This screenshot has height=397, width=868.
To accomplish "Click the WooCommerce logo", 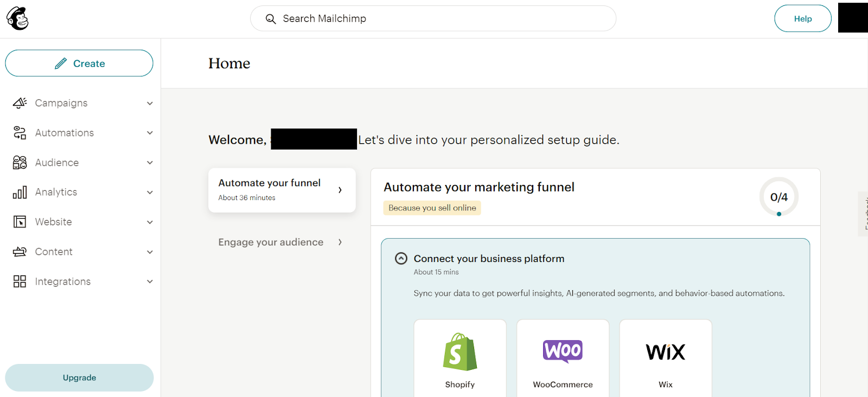I will (x=563, y=351).
